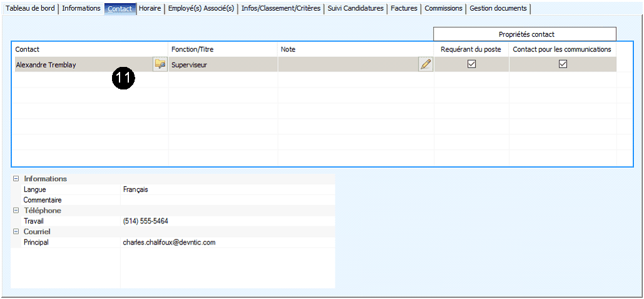644x299 pixels.
Task: Go to the Horaire tab
Action: pyautogui.click(x=150, y=9)
